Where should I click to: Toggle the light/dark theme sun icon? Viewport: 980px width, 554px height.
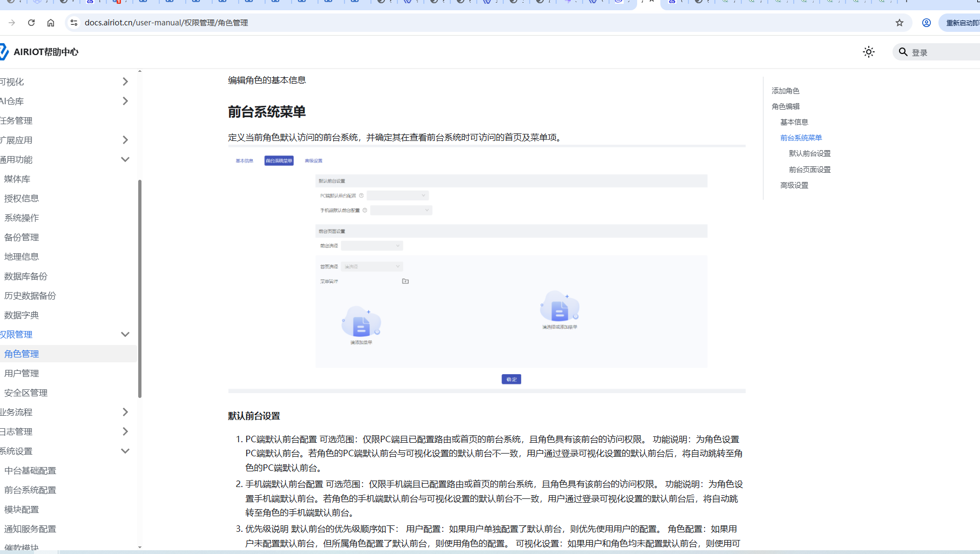pos(868,52)
